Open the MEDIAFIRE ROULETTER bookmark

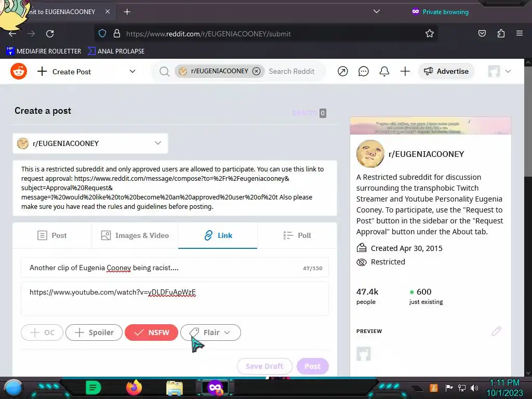pos(44,51)
